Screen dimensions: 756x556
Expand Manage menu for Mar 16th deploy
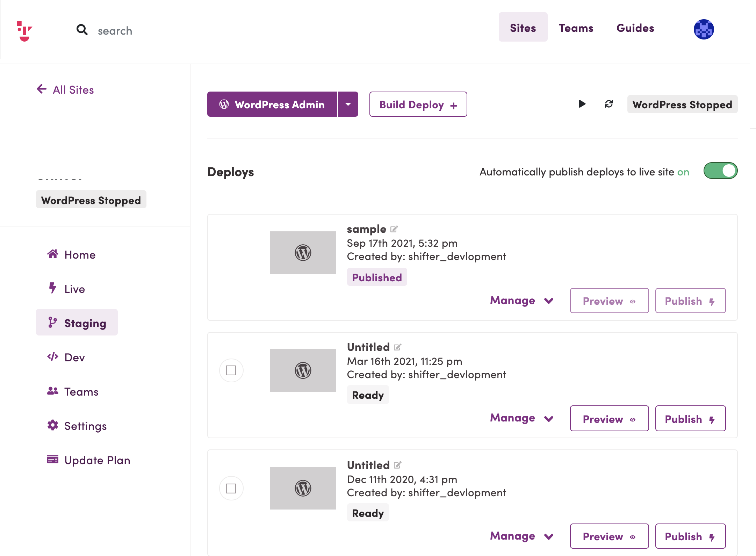click(522, 418)
